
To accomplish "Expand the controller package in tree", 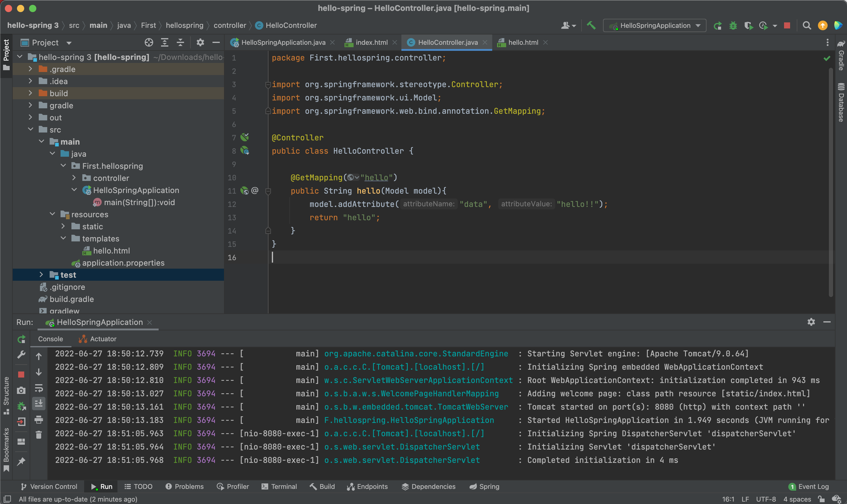I will coord(74,178).
